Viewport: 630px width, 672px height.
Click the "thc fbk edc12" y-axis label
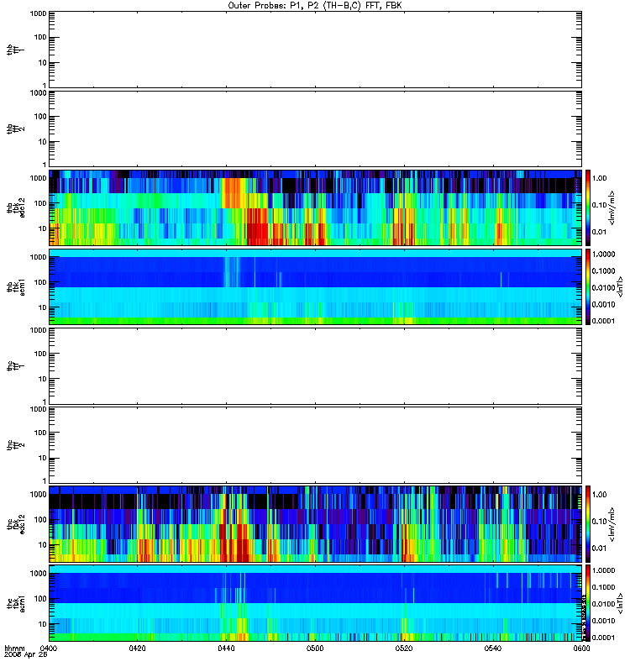click(x=16, y=523)
